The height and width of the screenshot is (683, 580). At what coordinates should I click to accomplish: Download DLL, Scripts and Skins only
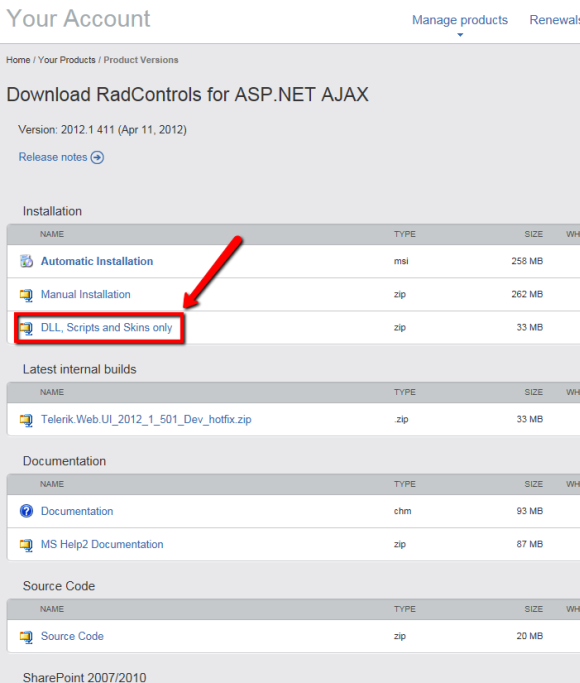pos(107,328)
